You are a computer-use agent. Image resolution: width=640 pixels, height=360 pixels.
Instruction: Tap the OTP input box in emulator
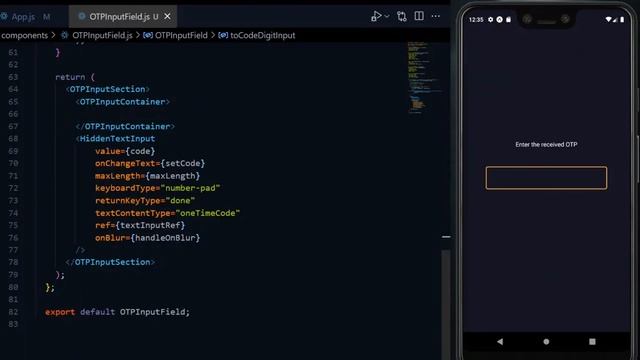[546, 178]
